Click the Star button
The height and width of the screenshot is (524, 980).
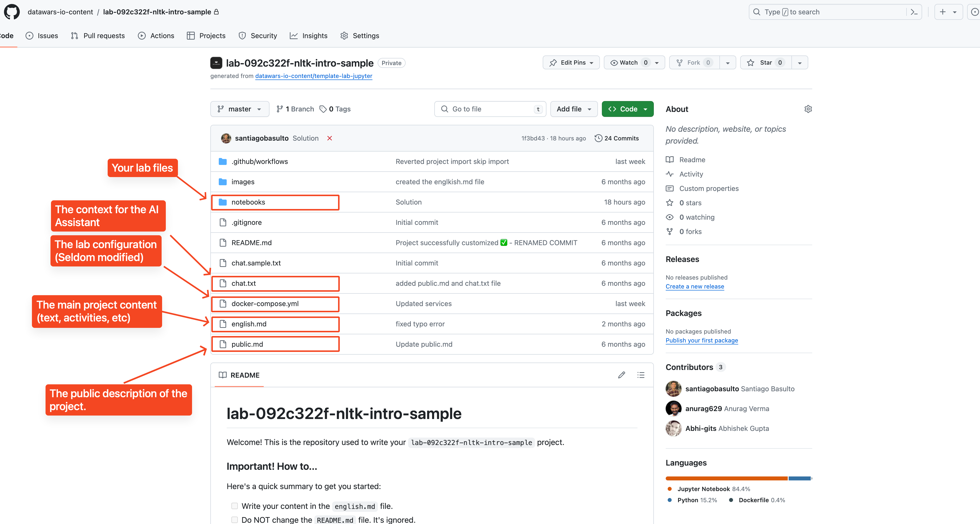tap(766, 63)
